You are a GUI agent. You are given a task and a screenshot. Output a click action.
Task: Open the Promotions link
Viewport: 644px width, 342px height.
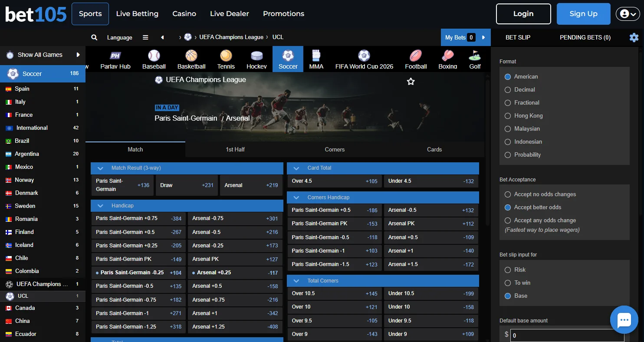283,14
